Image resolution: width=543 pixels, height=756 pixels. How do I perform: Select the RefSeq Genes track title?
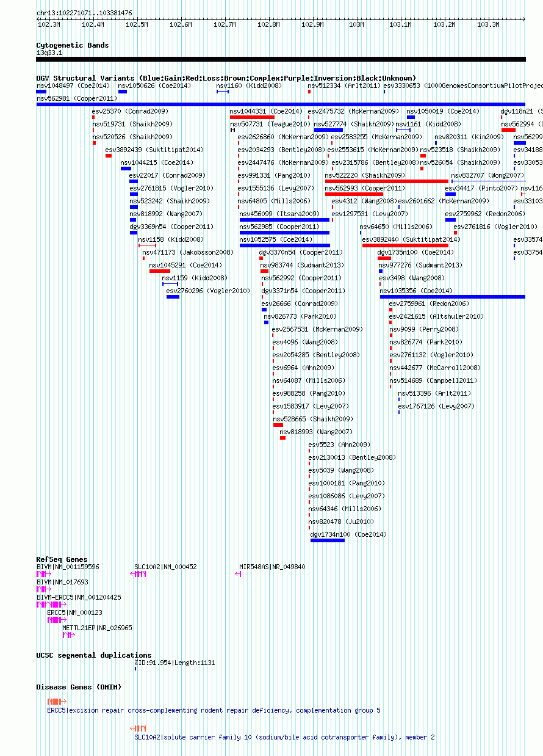(x=62, y=559)
